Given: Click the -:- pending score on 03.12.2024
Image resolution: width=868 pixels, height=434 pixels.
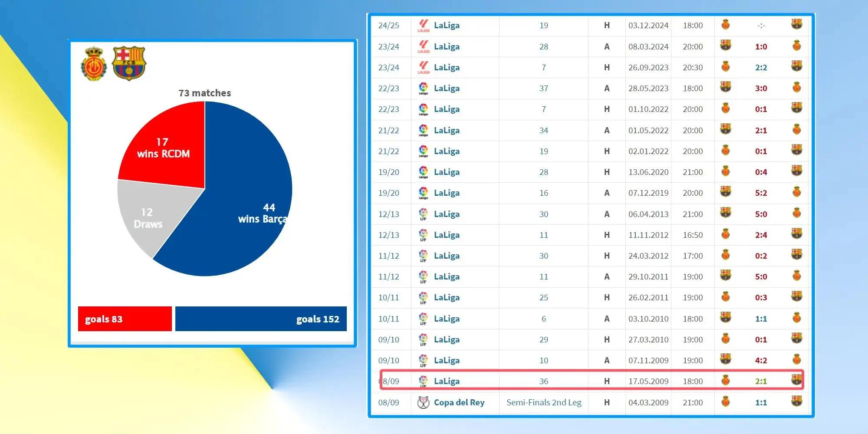Looking at the screenshot, I should point(761,25).
